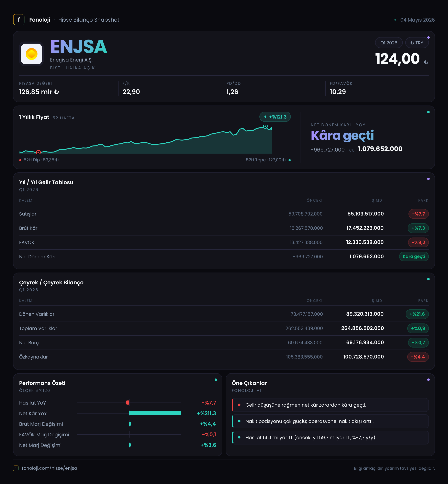Click the highlight about net kâr zarardan kâra geçti
This screenshot has width=448, height=484.
330,405
